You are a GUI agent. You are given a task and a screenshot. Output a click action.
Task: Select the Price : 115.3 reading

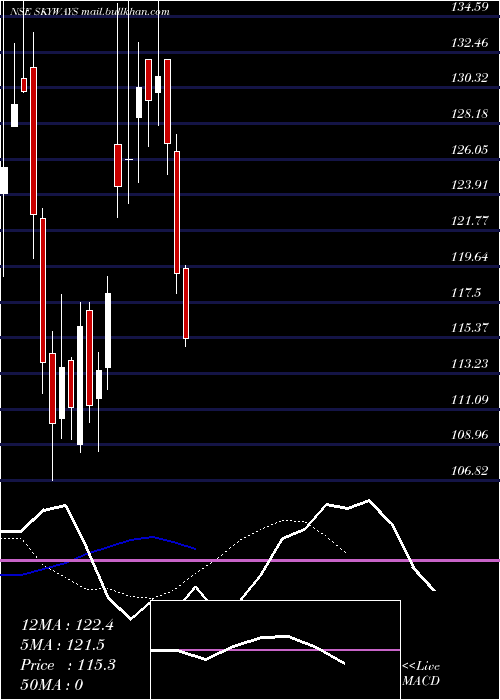(x=68, y=665)
